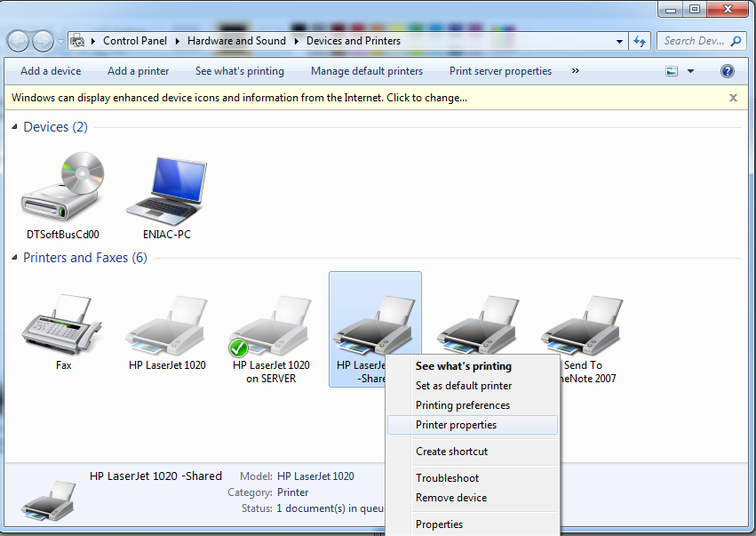Click Hardware and Sound in the breadcrumb
Viewport: 756px width, 536px height.
[236, 41]
